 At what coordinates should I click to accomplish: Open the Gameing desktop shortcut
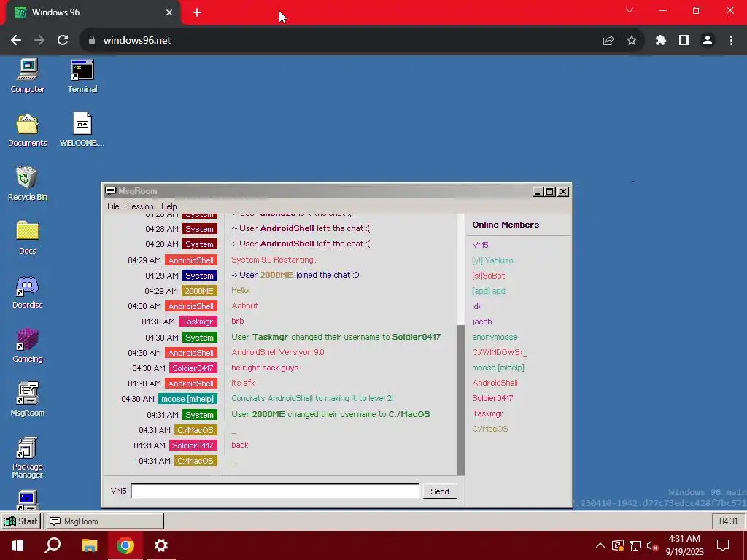point(28,346)
